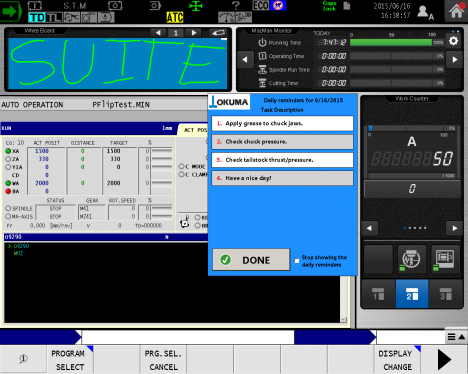This screenshot has height=374, width=468.
Task: Go to previous White Board page
Action: pyautogui.click(x=158, y=33)
